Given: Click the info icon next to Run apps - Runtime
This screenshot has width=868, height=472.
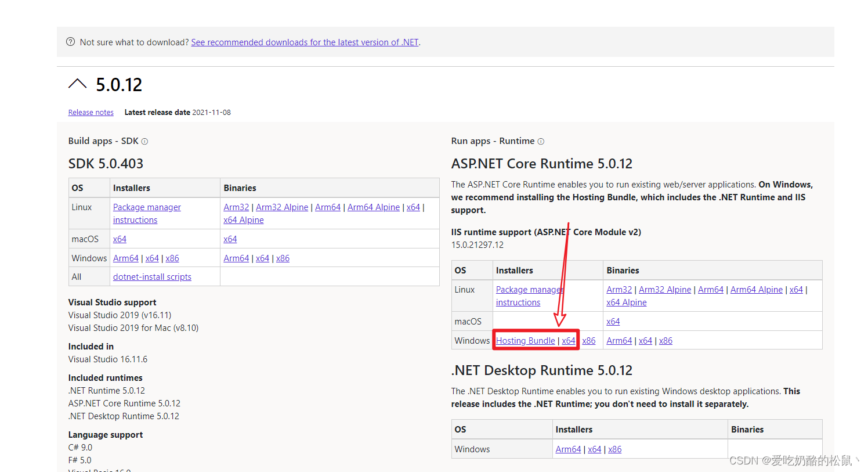Looking at the screenshot, I should [541, 141].
